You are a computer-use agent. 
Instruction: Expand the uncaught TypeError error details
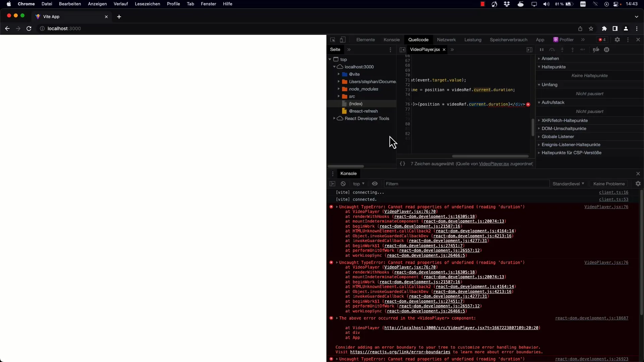click(x=337, y=206)
